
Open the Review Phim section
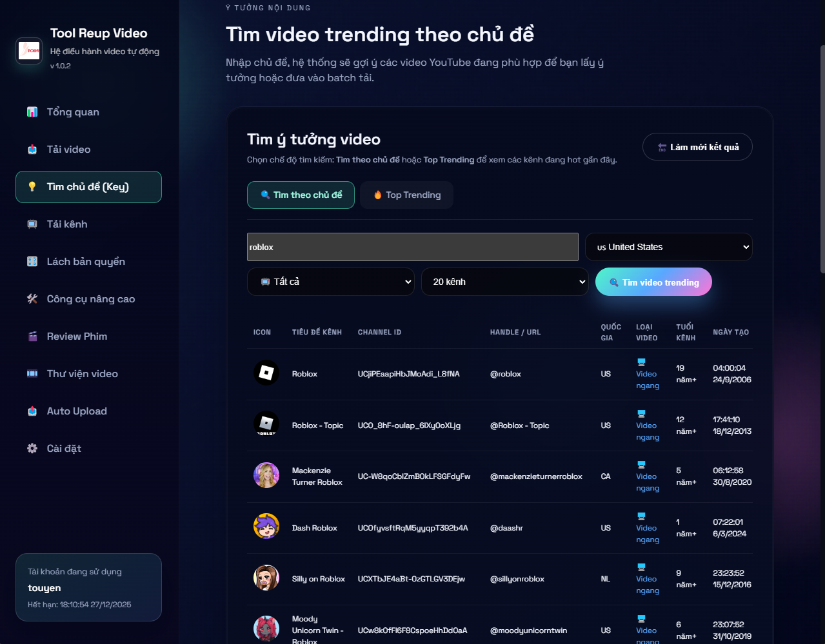click(x=77, y=337)
